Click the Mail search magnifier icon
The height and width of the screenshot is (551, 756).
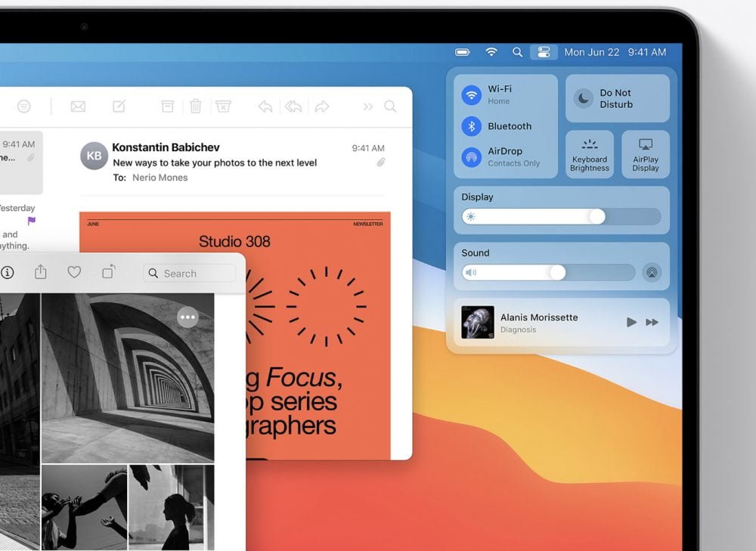[390, 107]
